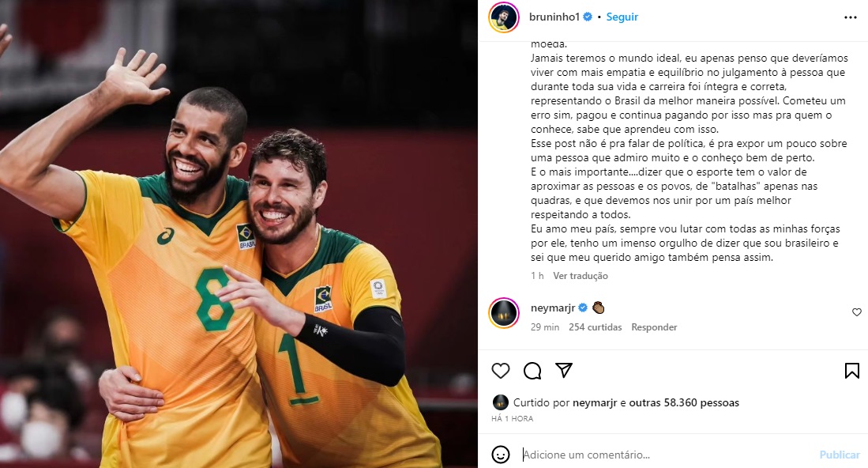Click the Publicar button

pyautogui.click(x=840, y=455)
